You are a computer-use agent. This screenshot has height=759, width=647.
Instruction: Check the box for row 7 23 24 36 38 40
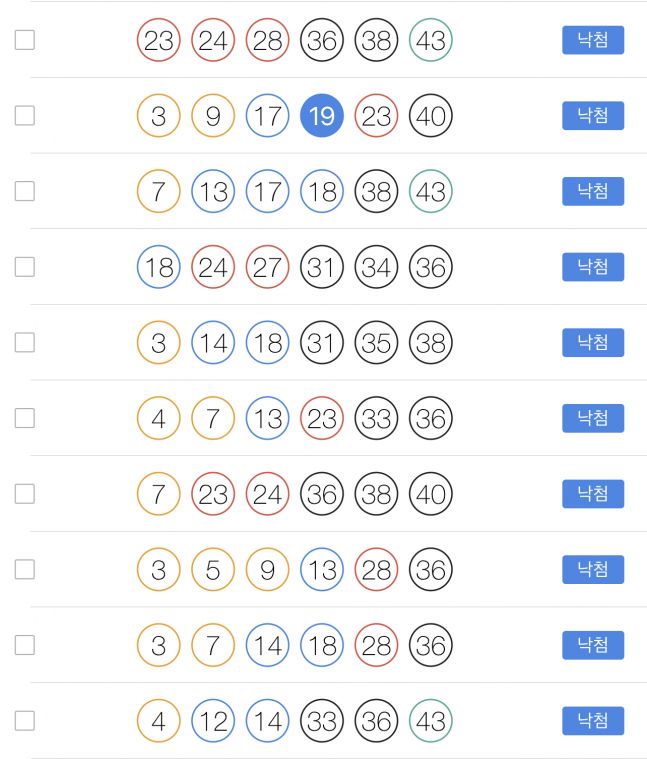pyautogui.click(x=25, y=494)
